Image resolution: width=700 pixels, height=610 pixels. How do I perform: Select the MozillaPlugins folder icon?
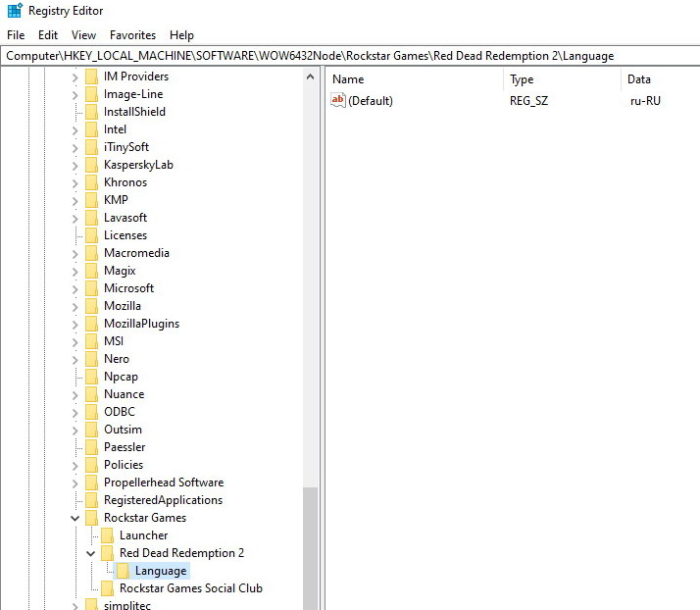pyautogui.click(x=91, y=324)
